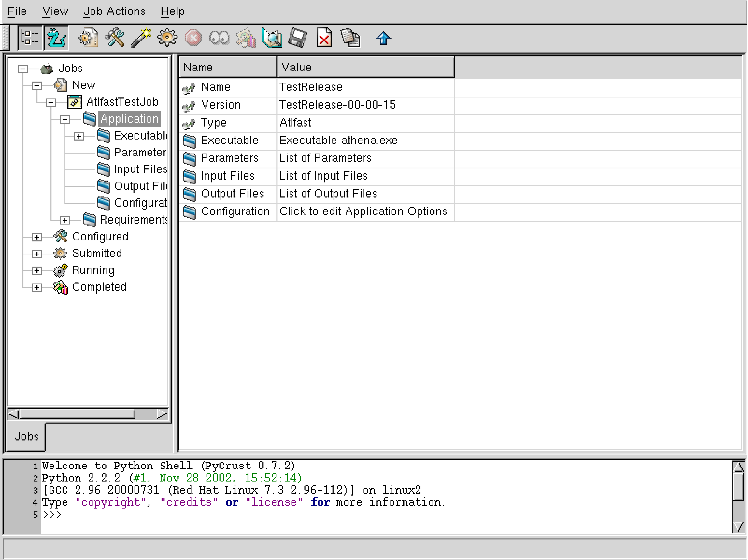Toggle the job tree view button
Image resolution: width=748 pixels, height=560 pixels.
[30, 38]
